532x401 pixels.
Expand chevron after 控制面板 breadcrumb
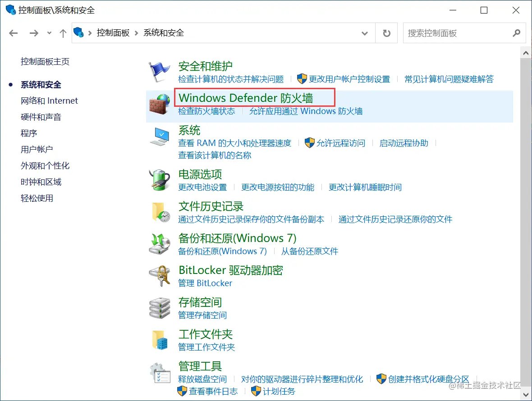137,33
